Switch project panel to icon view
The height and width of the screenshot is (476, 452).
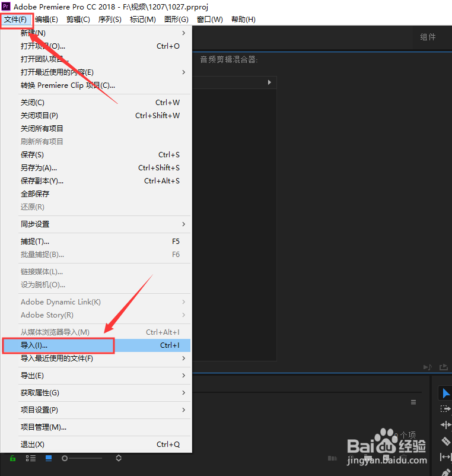tap(49, 458)
